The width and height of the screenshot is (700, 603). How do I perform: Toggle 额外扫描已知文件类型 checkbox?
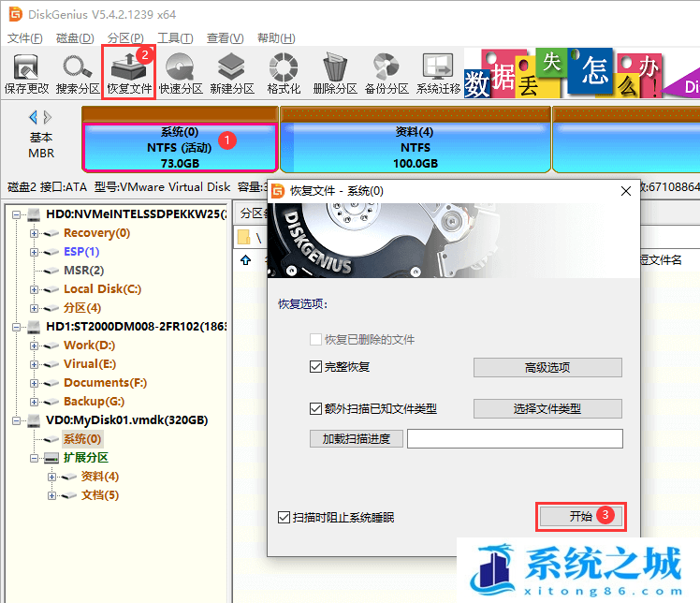pyautogui.click(x=315, y=408)
